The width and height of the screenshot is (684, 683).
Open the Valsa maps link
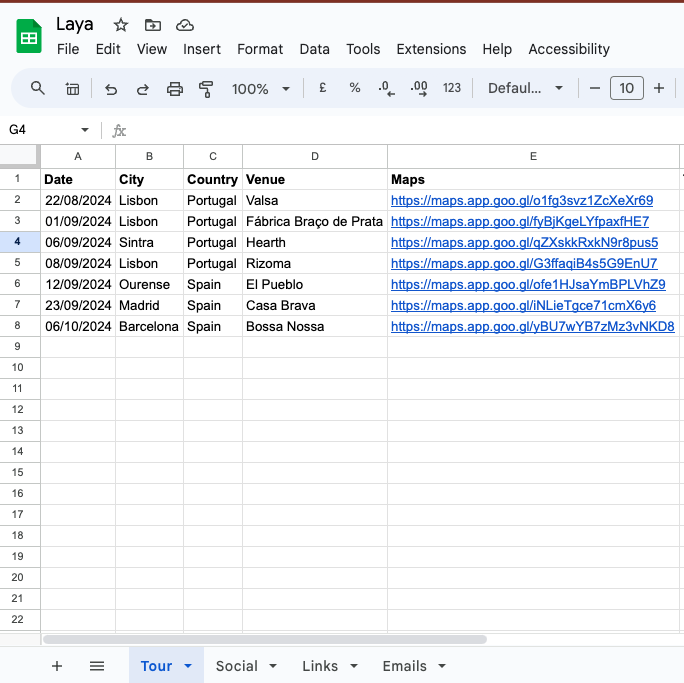coord(522,201)
